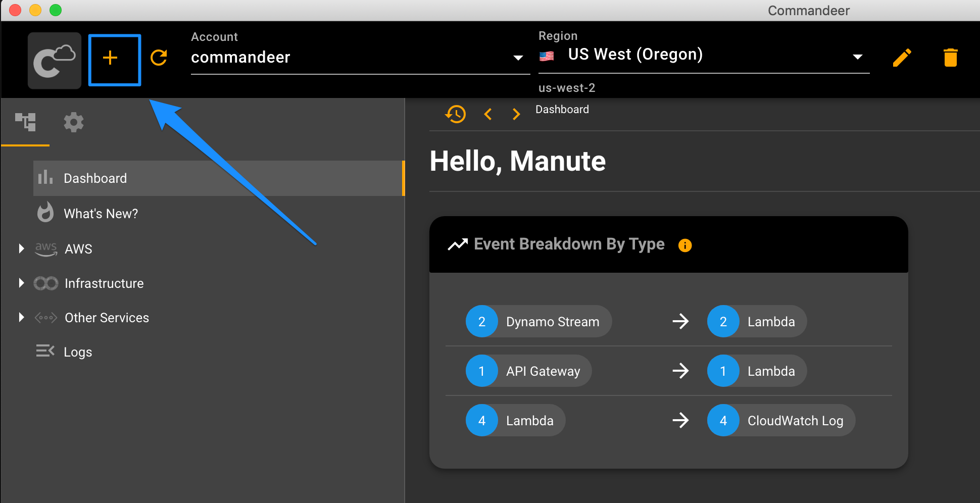This screenshot has height=503, width=980.
Task: Click arrow in API Gateway row
Action: (681, 371)
